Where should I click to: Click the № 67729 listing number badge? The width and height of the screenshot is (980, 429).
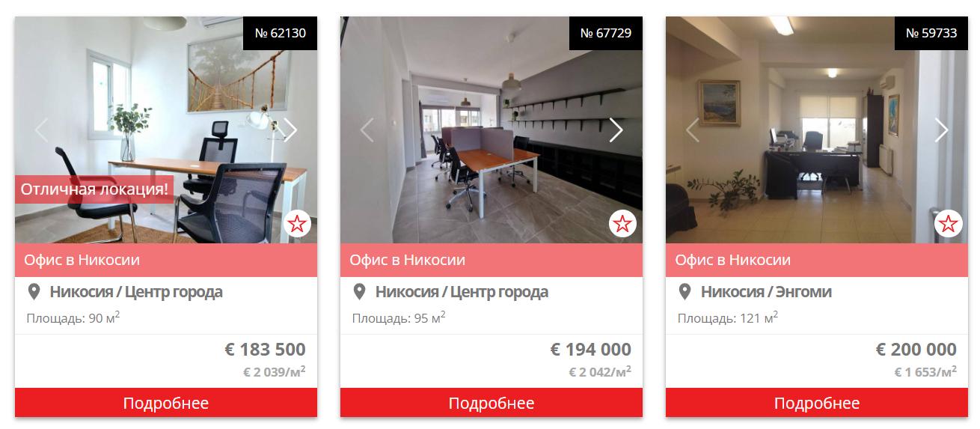(x=606, y=33)
